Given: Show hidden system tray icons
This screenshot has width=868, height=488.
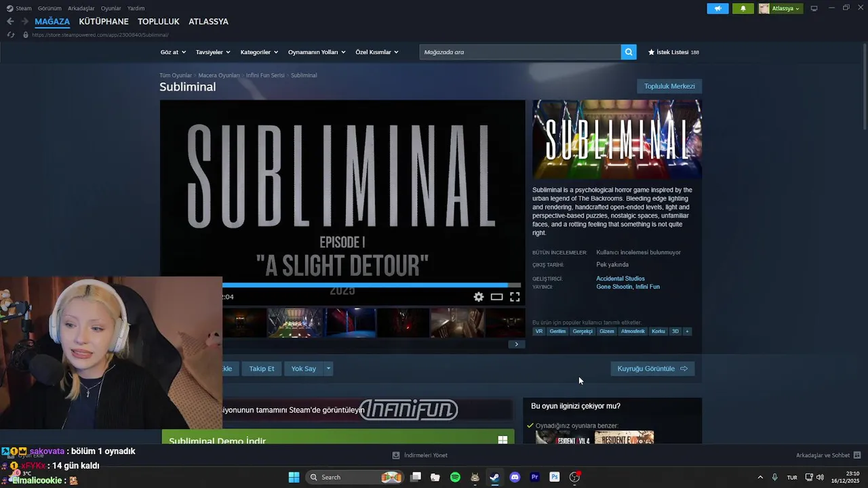Looking at the screenshot, I should tap(759, 477).
